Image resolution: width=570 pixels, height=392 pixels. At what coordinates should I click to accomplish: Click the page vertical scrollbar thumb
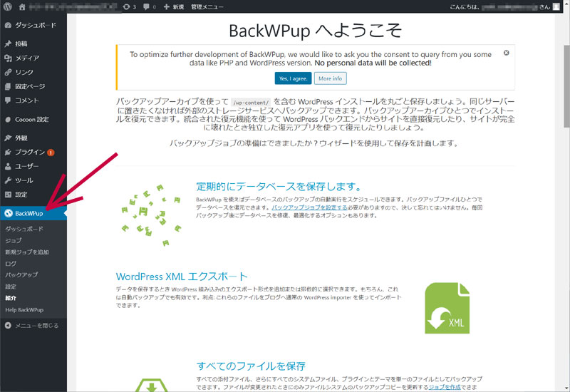[566, 86]
